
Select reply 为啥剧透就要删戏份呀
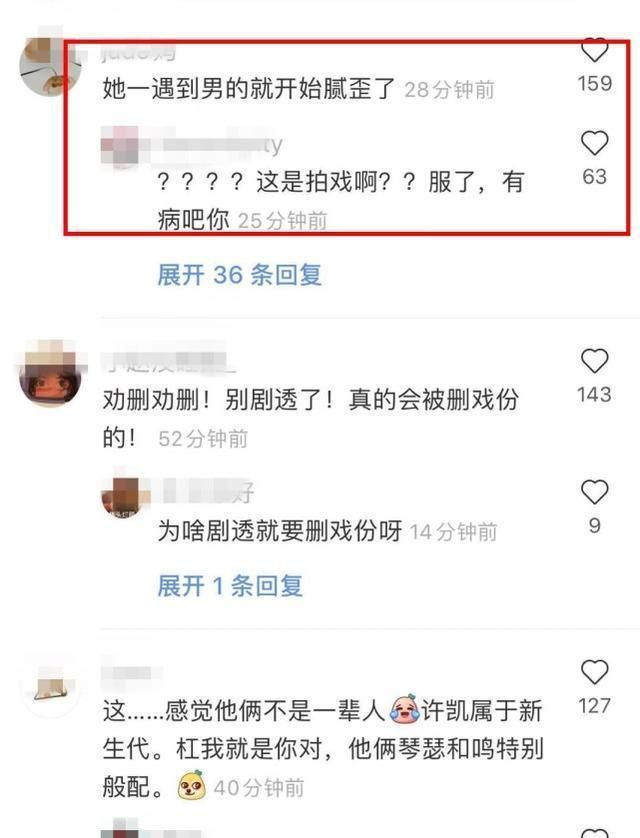(x=280, y=531)
